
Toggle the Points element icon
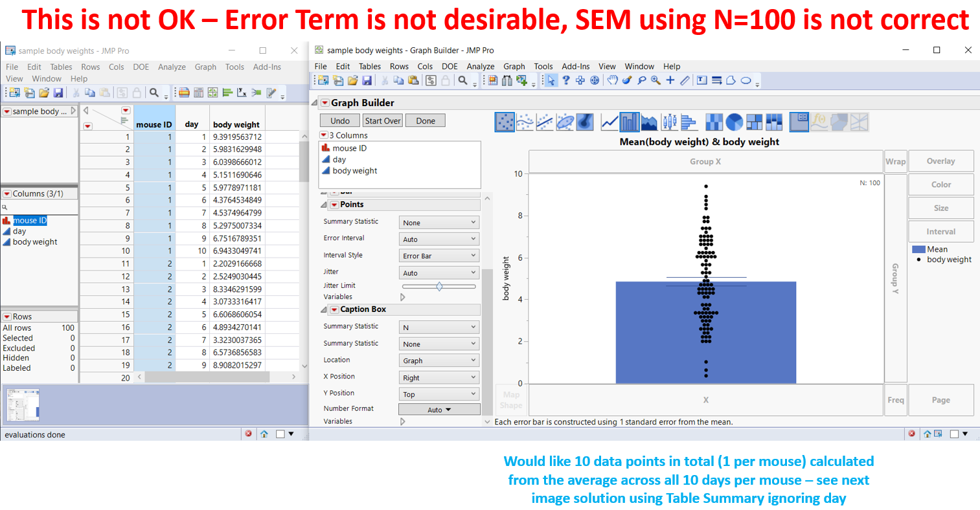(x=505, y=122)
